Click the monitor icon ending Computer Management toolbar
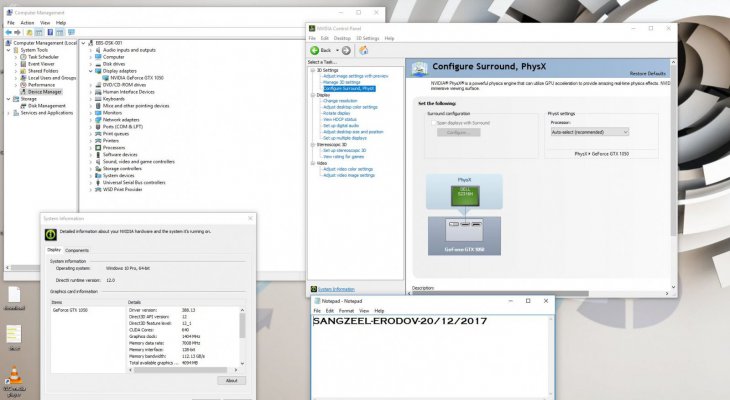 71,32
